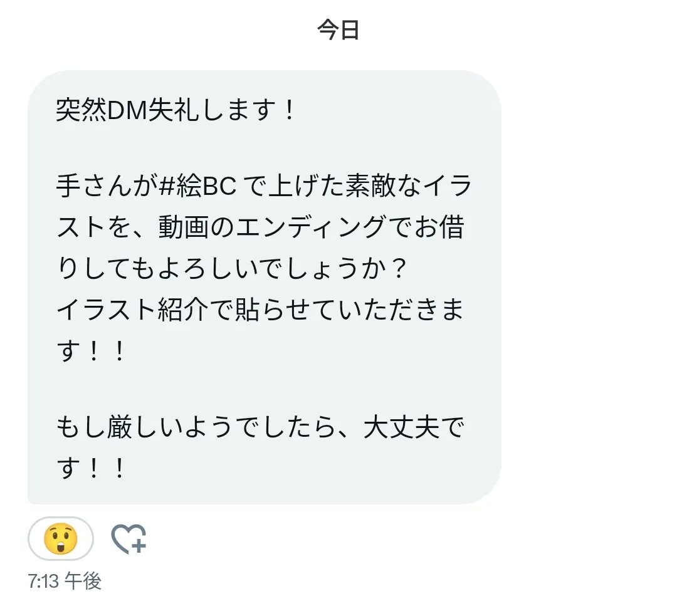Open the #絵BC hashtag in the message
This screenshot has width=677, height=616.
click(x=197, y=187)
